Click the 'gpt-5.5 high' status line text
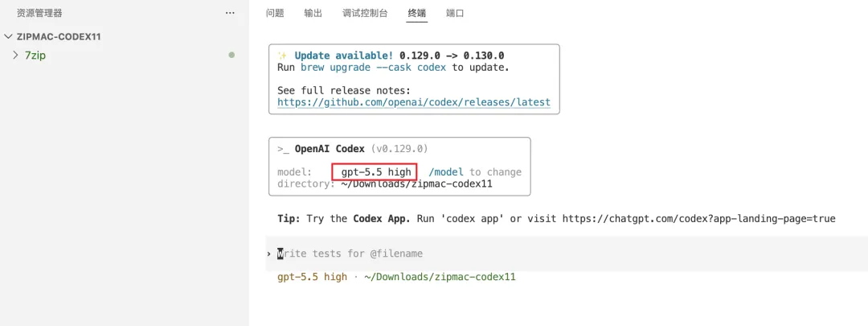 [x=312, y=276]
